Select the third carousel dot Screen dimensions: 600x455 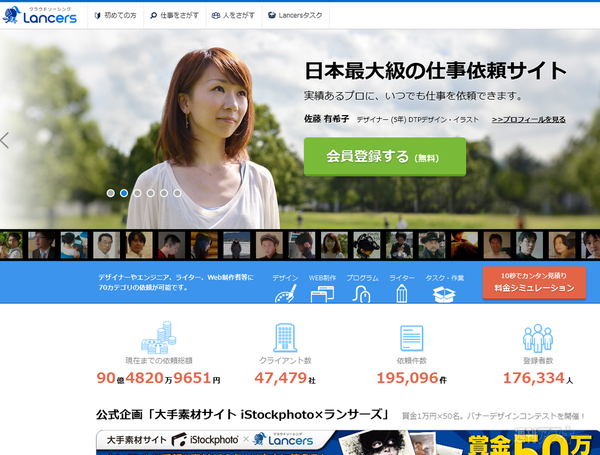[x=137, y=193]
